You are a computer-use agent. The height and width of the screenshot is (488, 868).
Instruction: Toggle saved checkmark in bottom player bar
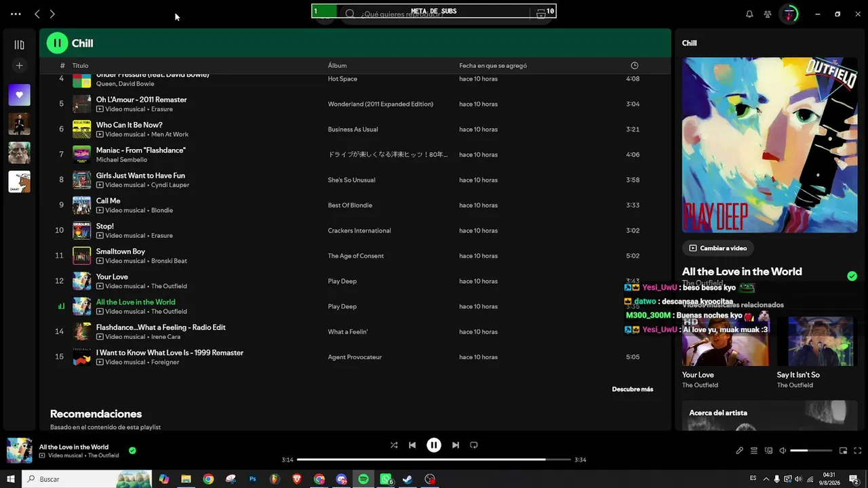[x=132, y=450]
